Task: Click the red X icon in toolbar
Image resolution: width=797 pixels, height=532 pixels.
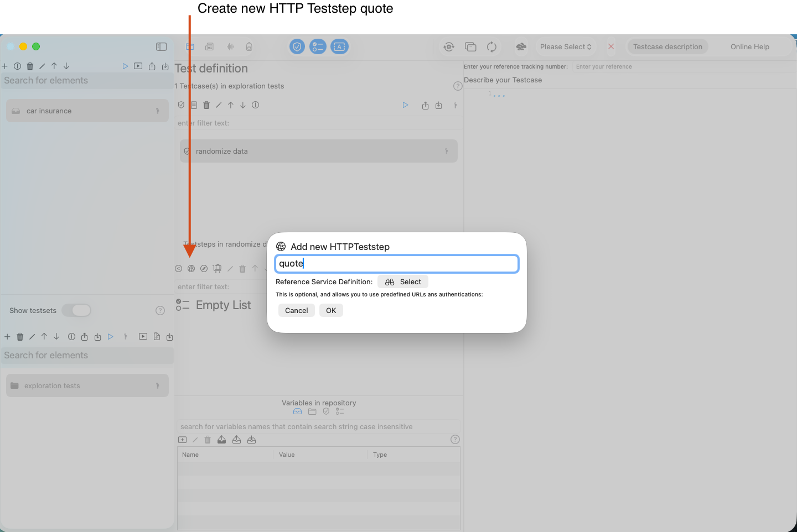Action: pos(611,47)
